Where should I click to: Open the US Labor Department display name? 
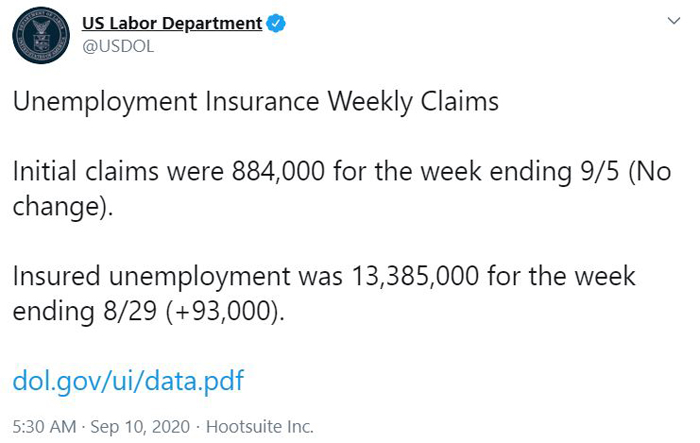pos(172,23)
